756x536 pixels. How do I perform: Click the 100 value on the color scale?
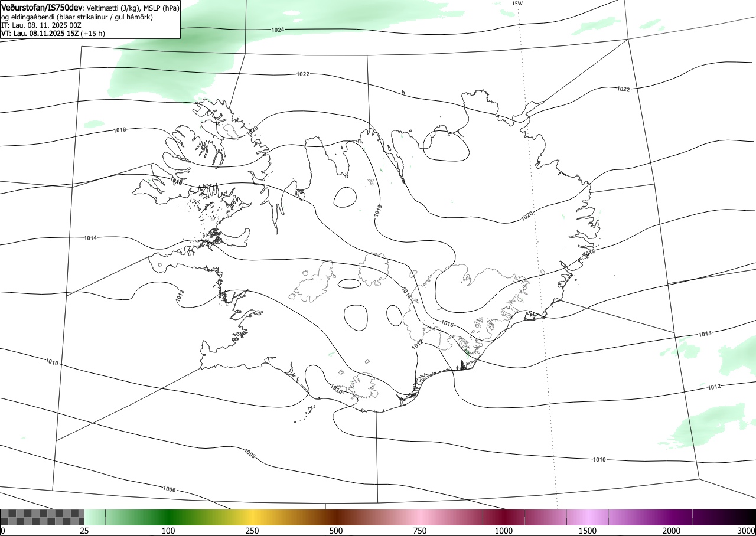click(168, 531)
